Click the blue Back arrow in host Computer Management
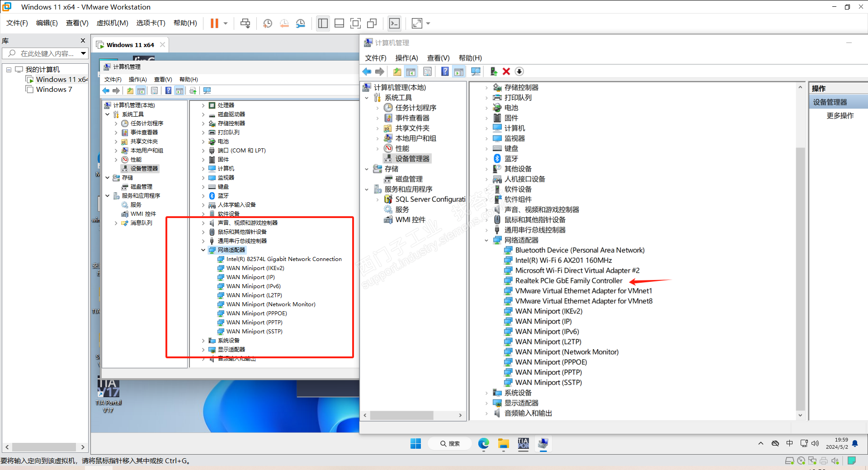Viewport: 868px width, 470px height. point(367,71)
